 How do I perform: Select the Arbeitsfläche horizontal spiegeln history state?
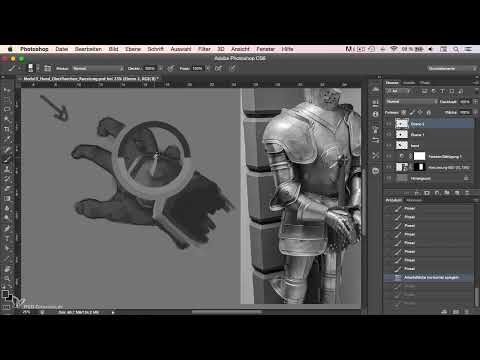click(x=429, y=277)
